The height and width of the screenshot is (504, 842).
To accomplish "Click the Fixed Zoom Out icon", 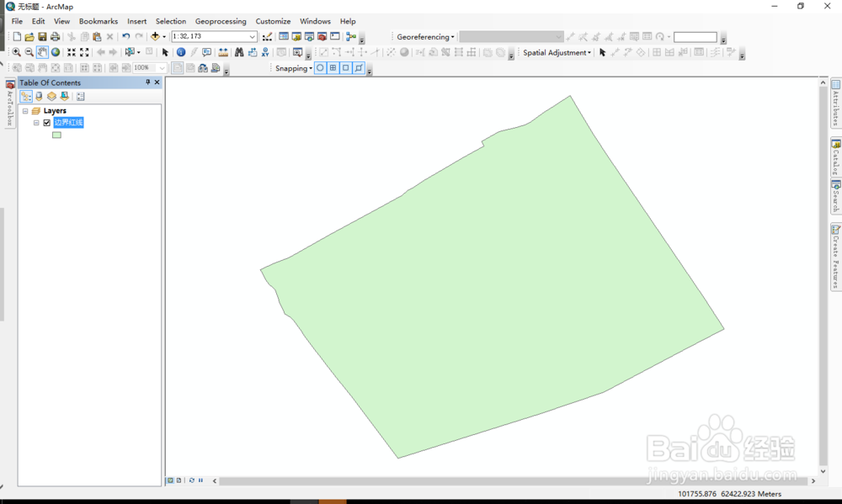I will [84, 52].
